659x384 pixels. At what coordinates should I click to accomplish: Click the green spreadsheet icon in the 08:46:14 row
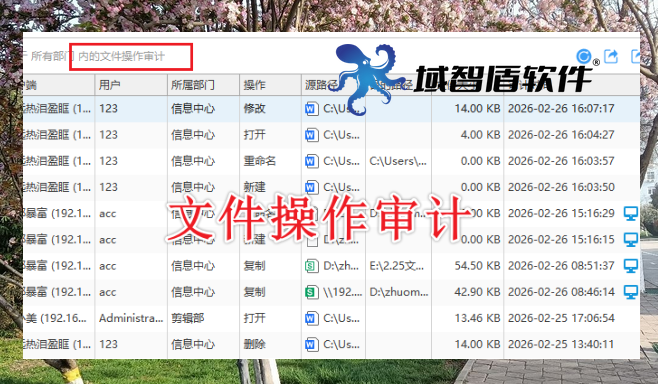311,292
